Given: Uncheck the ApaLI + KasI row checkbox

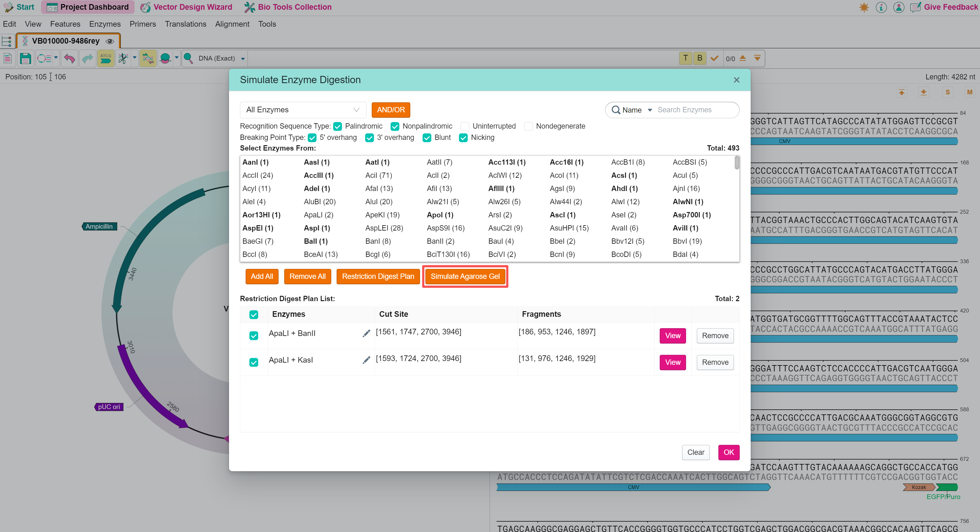Looking at the screenshot, I should coord(253,362).
